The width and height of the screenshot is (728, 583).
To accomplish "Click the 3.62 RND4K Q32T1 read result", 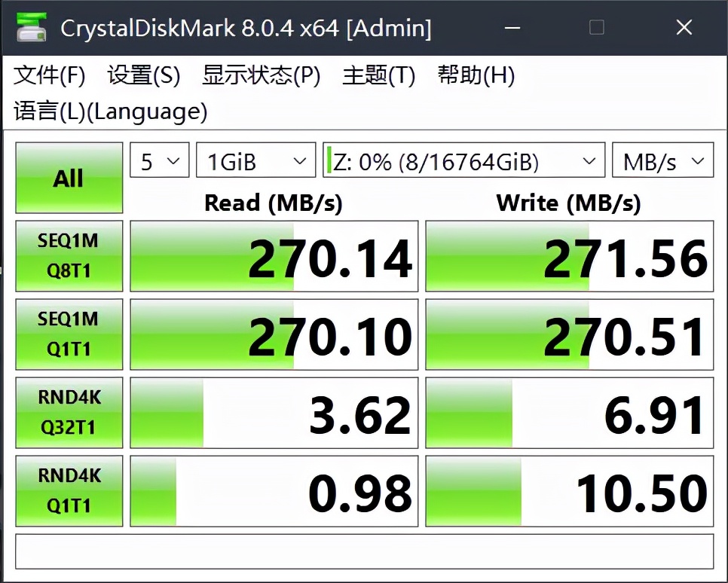I will [274, 413].
